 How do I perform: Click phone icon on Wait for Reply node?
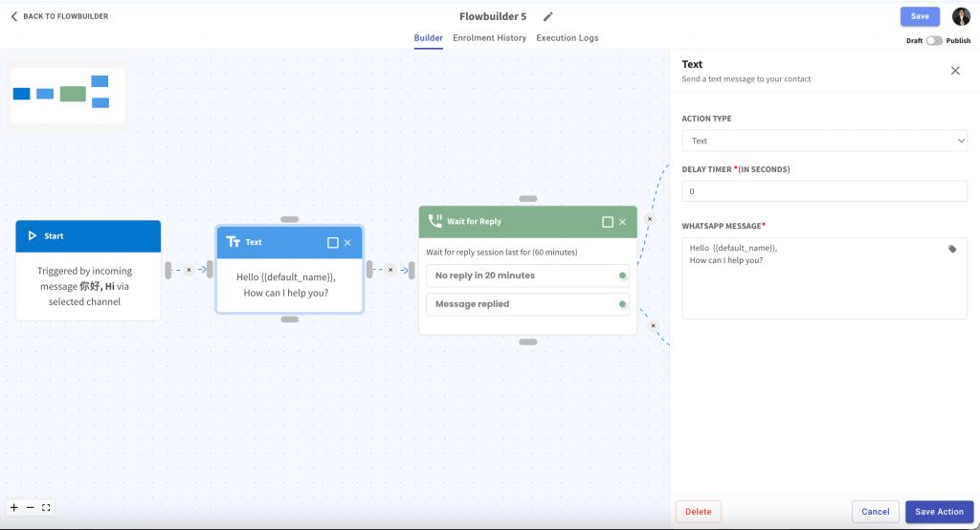tap(435, 221)
